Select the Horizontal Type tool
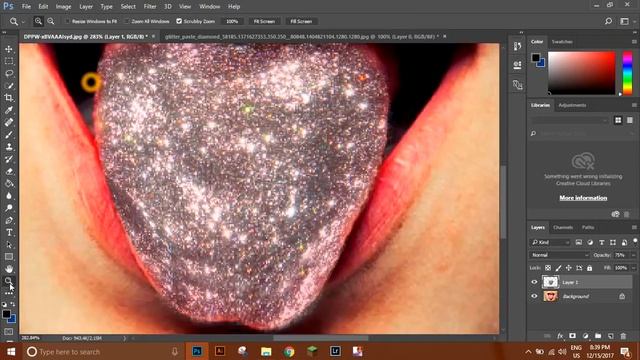The image size is (640, 360). (x=9, y=233)
